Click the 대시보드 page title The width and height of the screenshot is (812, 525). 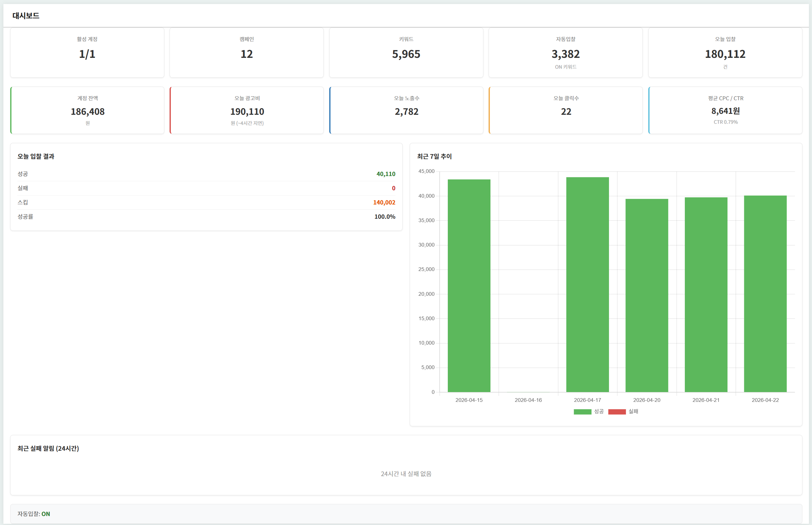tap(26, 16)
